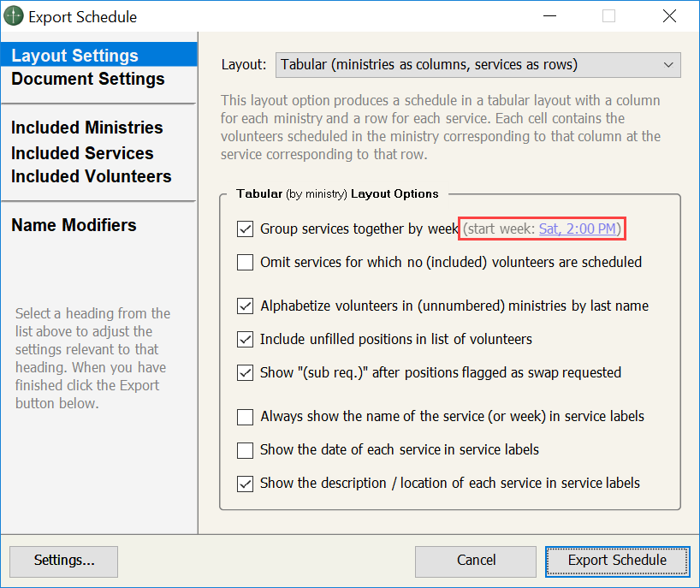This screenshot has height=588, width=700.
Task: Open the Layout dropdown
Action: point(477,65)
